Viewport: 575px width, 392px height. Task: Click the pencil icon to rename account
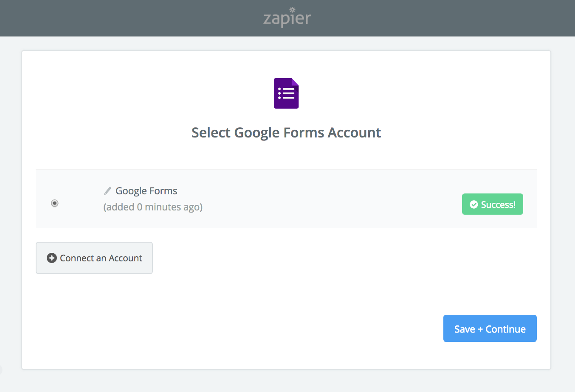point(108,191)
